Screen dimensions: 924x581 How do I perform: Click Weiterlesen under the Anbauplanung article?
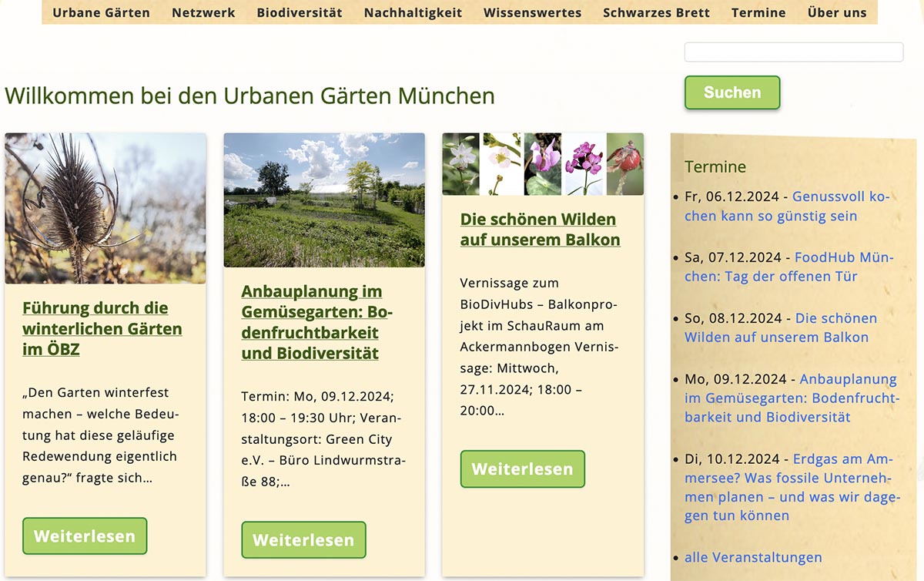303,540
